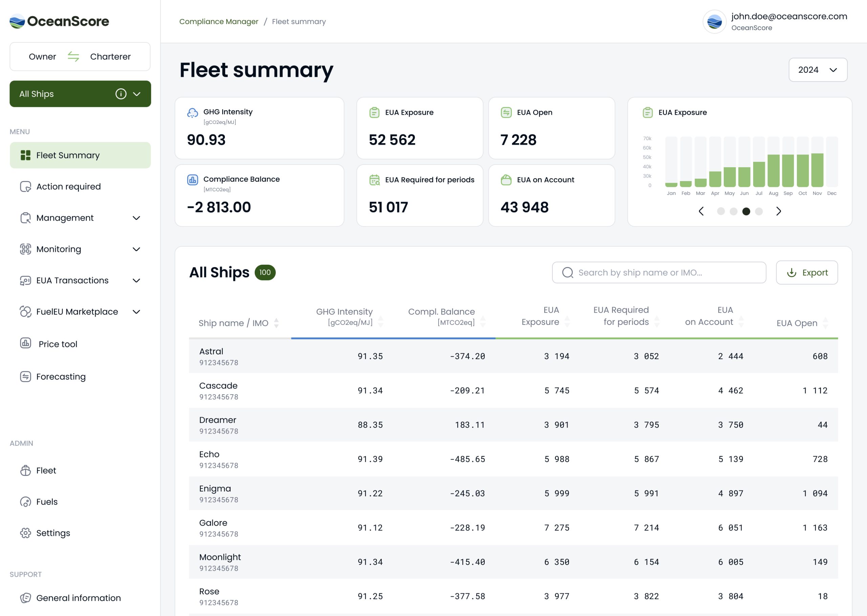The width and height of the screenshot is (867, 616).
Task: Click the Settings gear icon
Action: click(25, 532)
